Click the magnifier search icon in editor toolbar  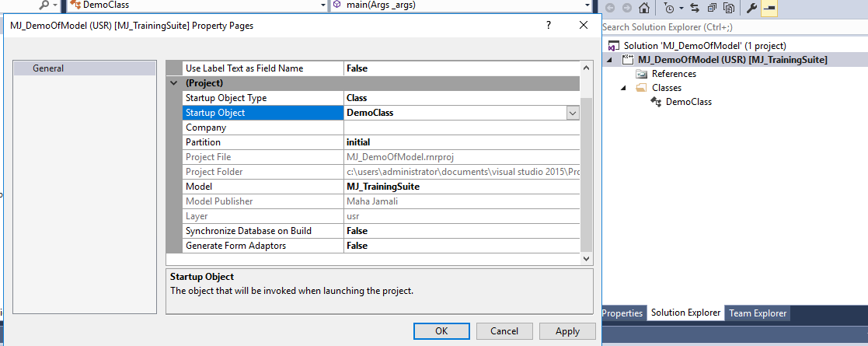45,5
